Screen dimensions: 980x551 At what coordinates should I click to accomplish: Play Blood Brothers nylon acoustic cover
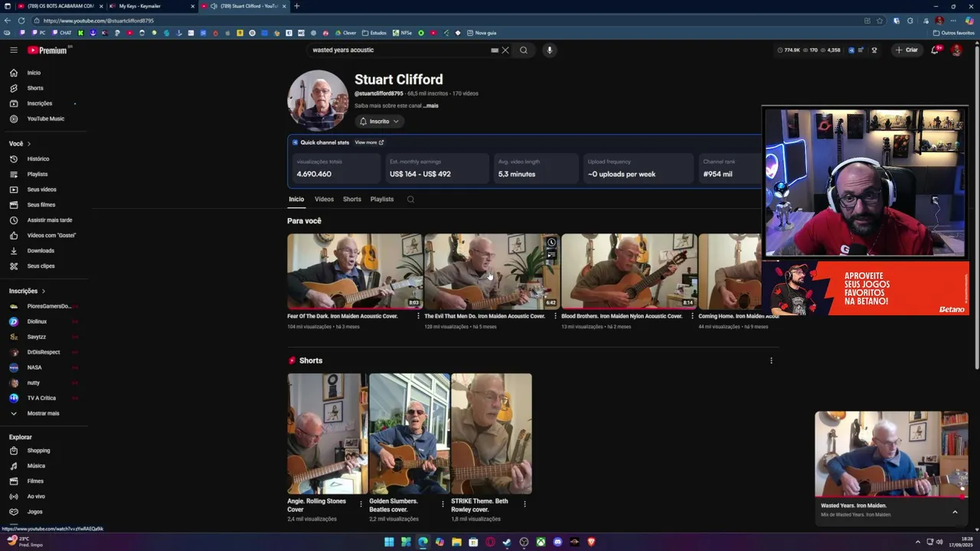[629, 272]
